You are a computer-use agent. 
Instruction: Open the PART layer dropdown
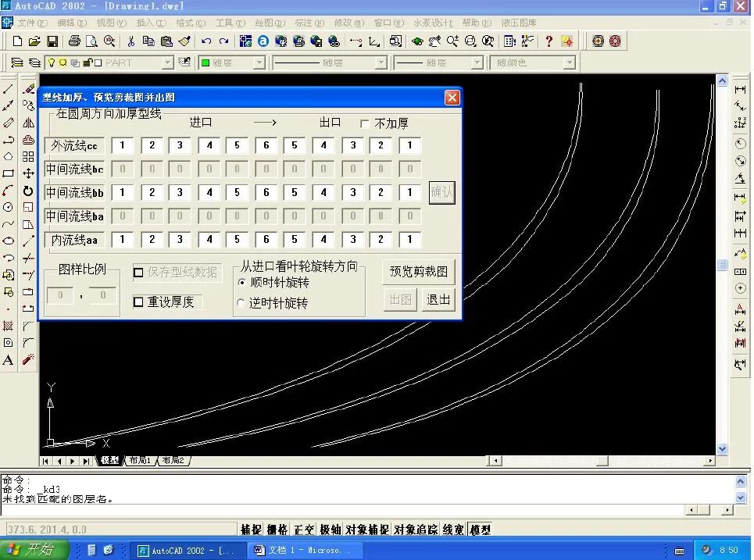pyautogui.click(x=167, y=62)
